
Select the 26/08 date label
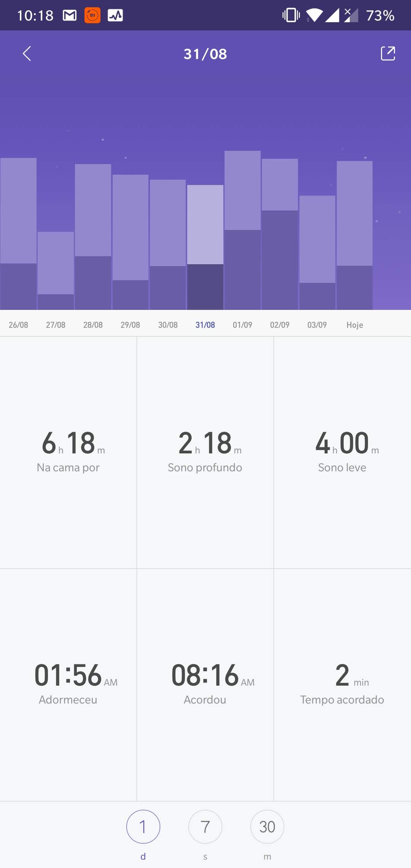tap(18, 325)
